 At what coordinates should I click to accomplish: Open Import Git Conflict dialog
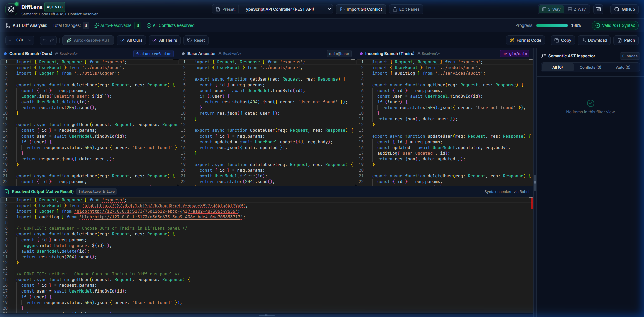[361, 9]
